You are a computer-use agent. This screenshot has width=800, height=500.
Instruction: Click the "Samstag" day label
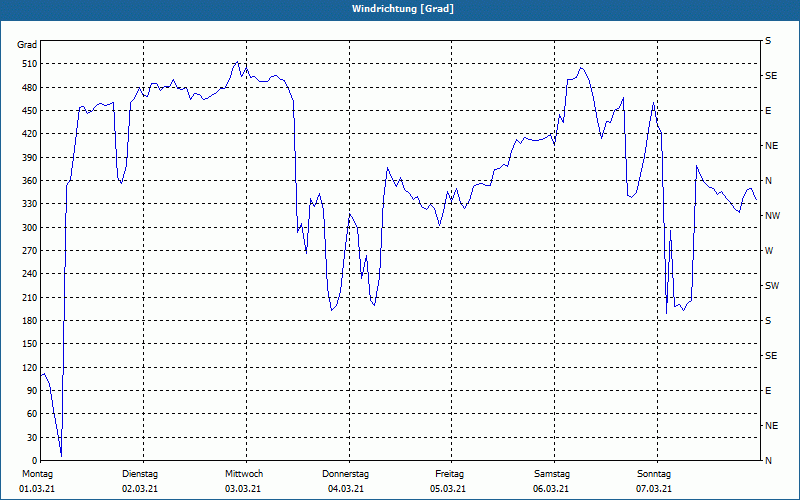[552, 474]
